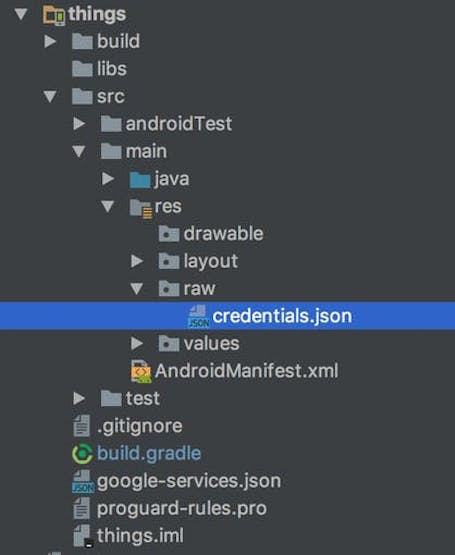Collapse the raw folder arrow
455x555 pixels.
point(137,289)
